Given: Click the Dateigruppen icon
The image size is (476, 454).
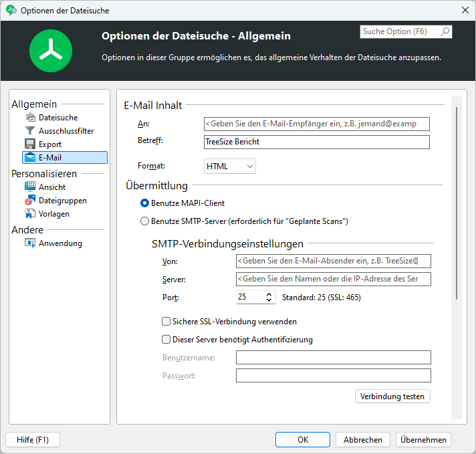Looking at the screenshot, I should [x=30, y=200].
